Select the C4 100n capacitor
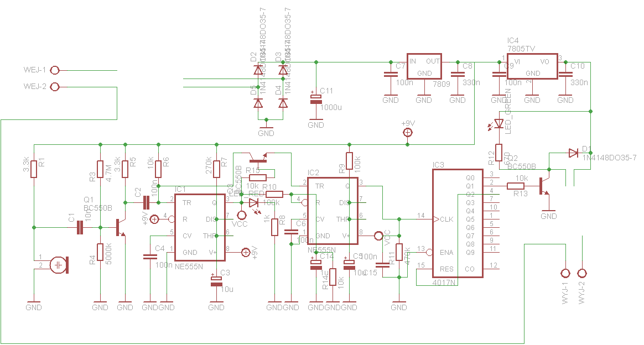This screenshot has width=644, height=345. click(x=150, y=257)
